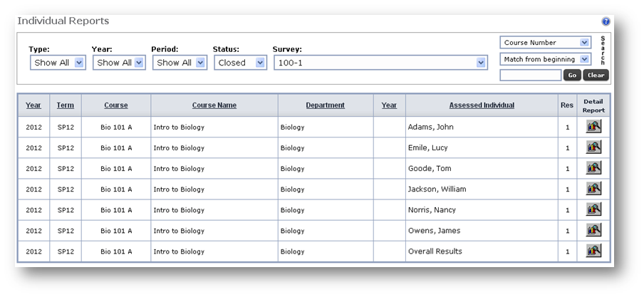Open detail report for Goode, Tom
This screenshot has height=297, width=644.
tap(593, 168)
